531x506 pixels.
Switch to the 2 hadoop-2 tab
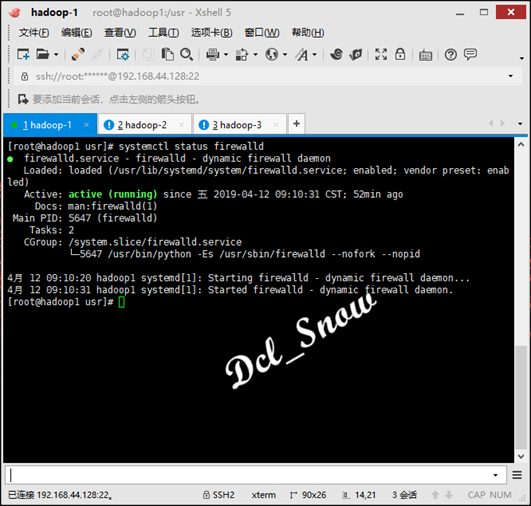click(145, 125)
